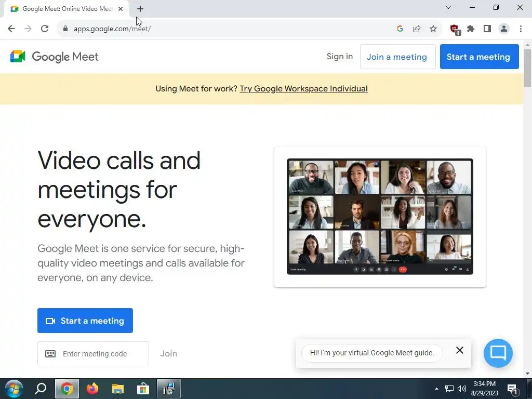Go back using browser back arrow

coord(11,29)
